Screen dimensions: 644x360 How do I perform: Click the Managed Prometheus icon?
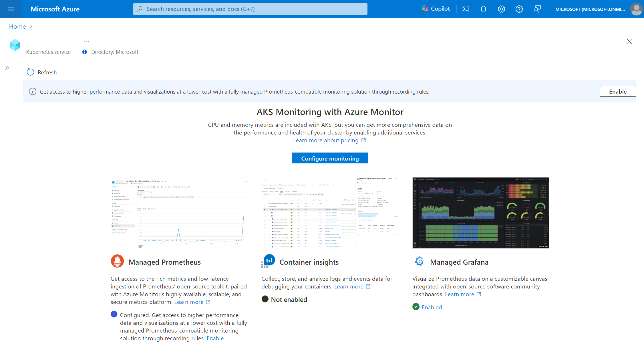(x=117, y=261)
